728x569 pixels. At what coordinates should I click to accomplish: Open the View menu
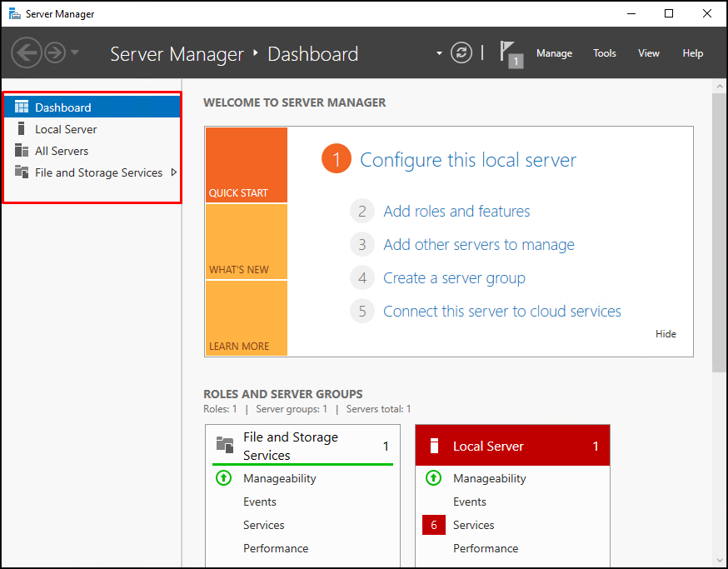(x=649, y=53)
